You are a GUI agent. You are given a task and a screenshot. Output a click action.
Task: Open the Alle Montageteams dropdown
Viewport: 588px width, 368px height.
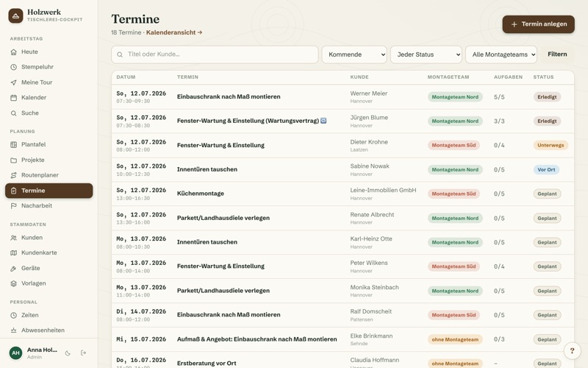coord(501,54)
